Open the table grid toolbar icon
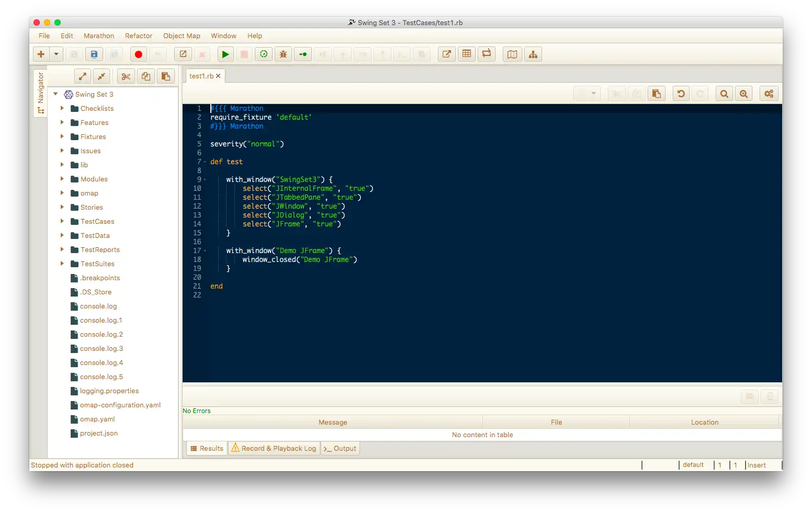Image resolution: width=812 pixels, height=513 pixels. click(467, 54)
